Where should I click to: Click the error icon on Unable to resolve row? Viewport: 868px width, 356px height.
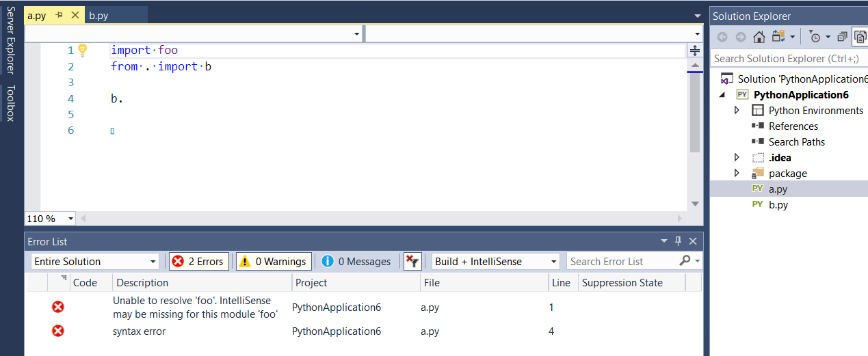(x=58, y=307)
